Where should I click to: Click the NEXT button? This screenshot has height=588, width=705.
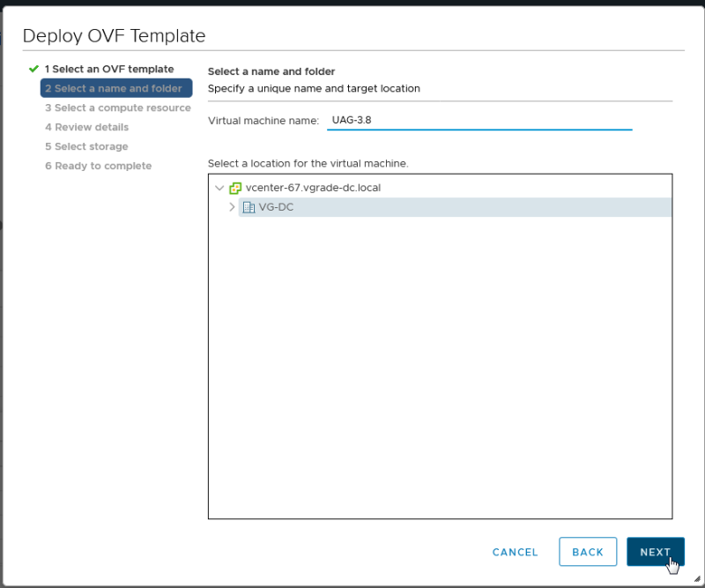pos(655,552)
